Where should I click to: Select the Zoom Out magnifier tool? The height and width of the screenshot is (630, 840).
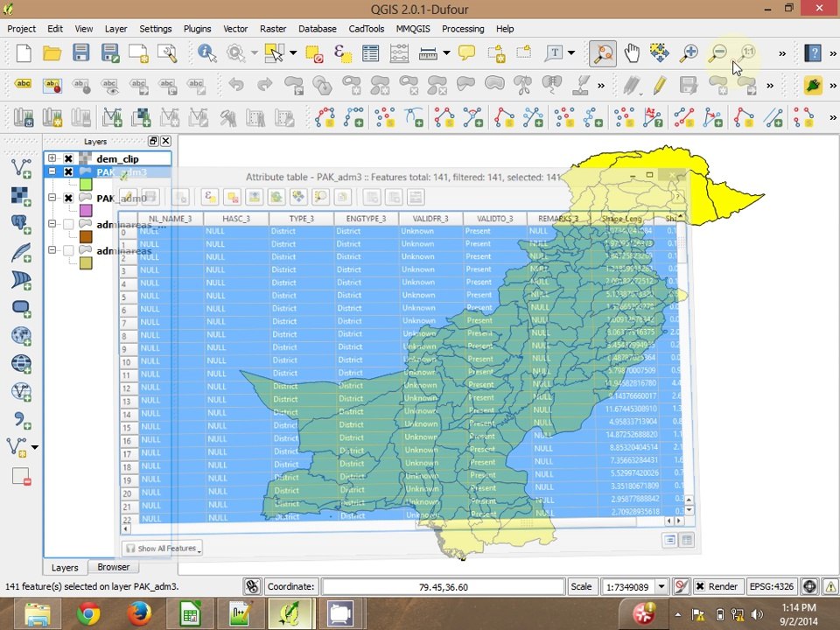[x=717, y=53]
